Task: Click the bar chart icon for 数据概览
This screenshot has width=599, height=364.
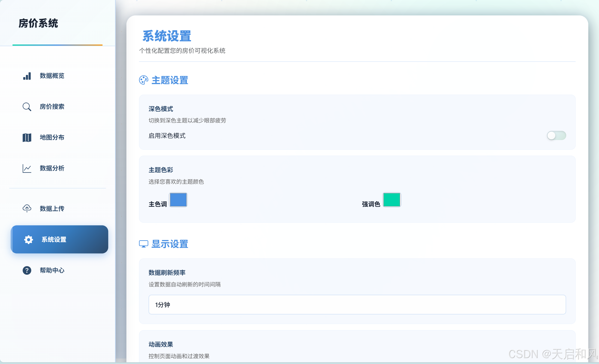Action: (27, 76)
